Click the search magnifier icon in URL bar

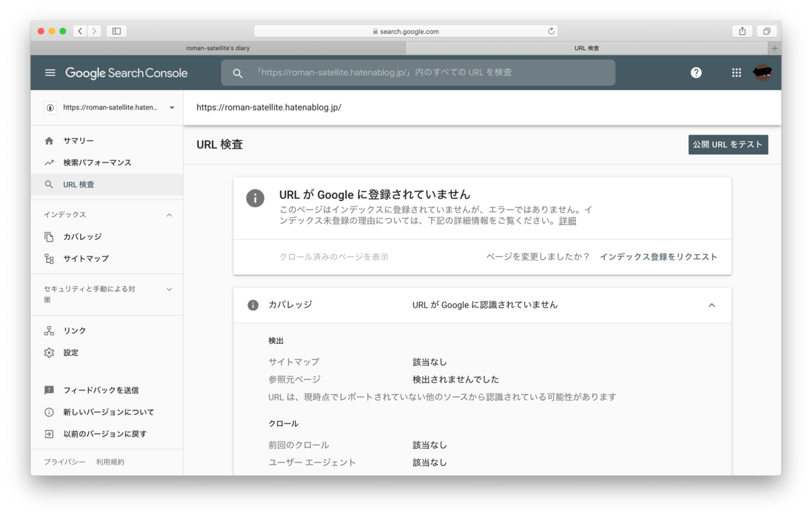[x=238, y=73]
